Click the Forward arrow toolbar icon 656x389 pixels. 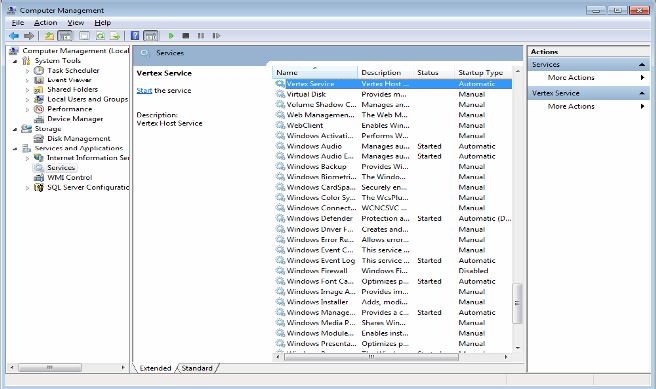[28, 36]
